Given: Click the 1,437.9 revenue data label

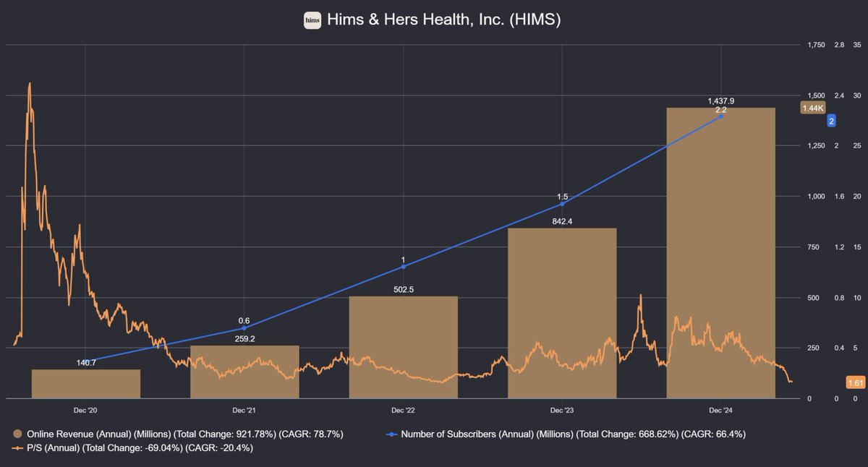Looking at the screenshot, I should point(720,101).
